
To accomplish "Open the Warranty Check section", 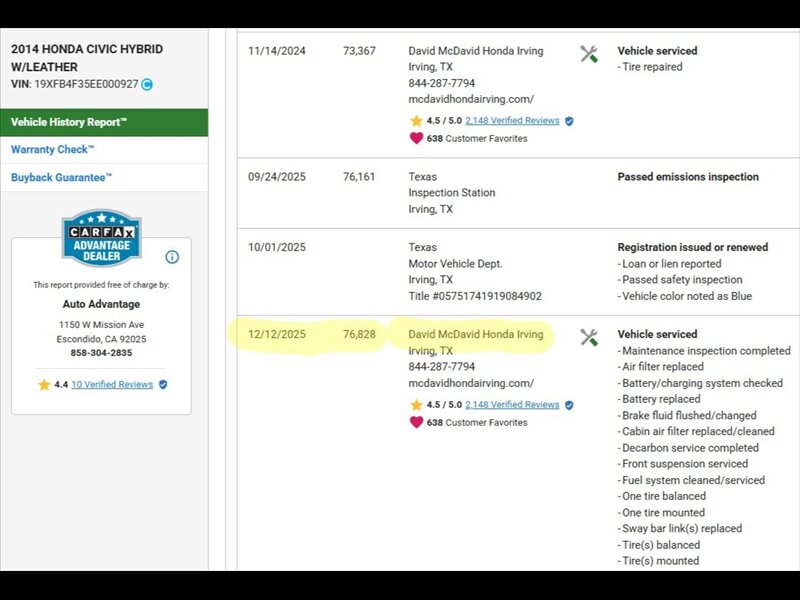I will click(52, 150).
